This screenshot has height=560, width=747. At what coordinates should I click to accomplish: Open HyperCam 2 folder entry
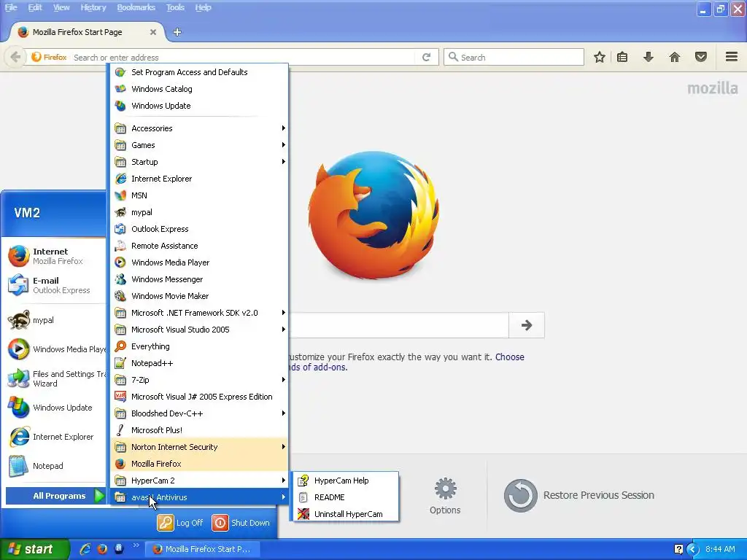(199, 481)
